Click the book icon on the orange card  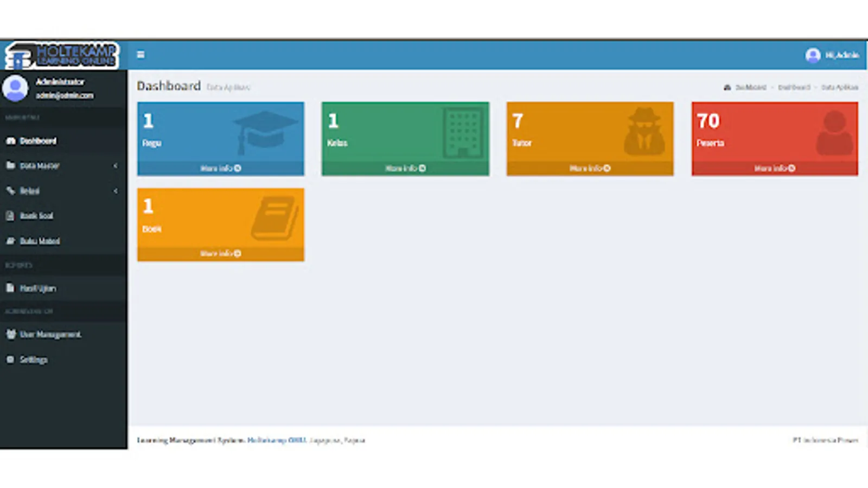pos(275,218)
